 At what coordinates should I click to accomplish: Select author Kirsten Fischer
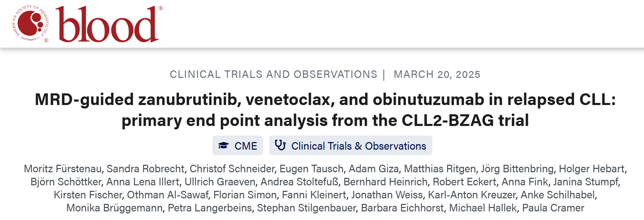point(88,195)
